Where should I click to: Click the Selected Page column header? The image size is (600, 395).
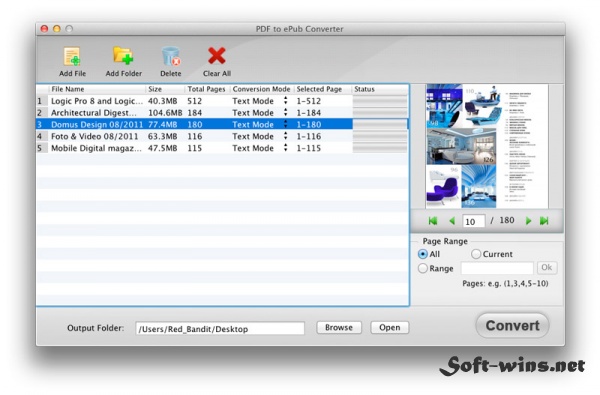click(323, 89)
